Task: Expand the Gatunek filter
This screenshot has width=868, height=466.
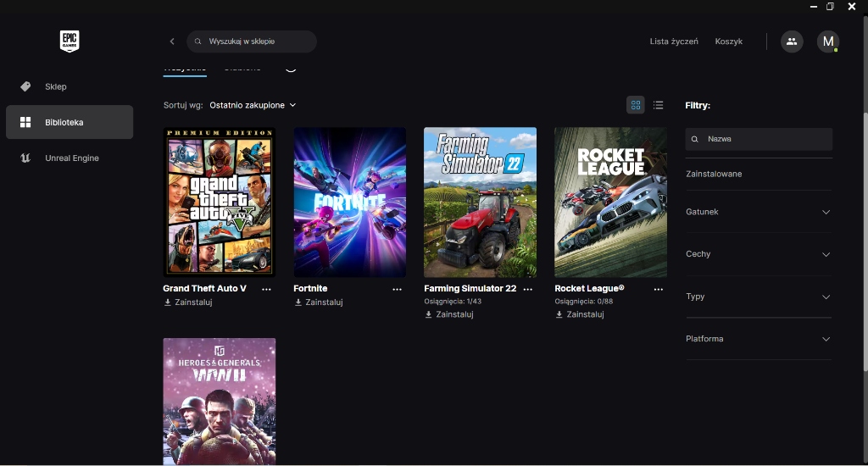Action: point(759,212)
